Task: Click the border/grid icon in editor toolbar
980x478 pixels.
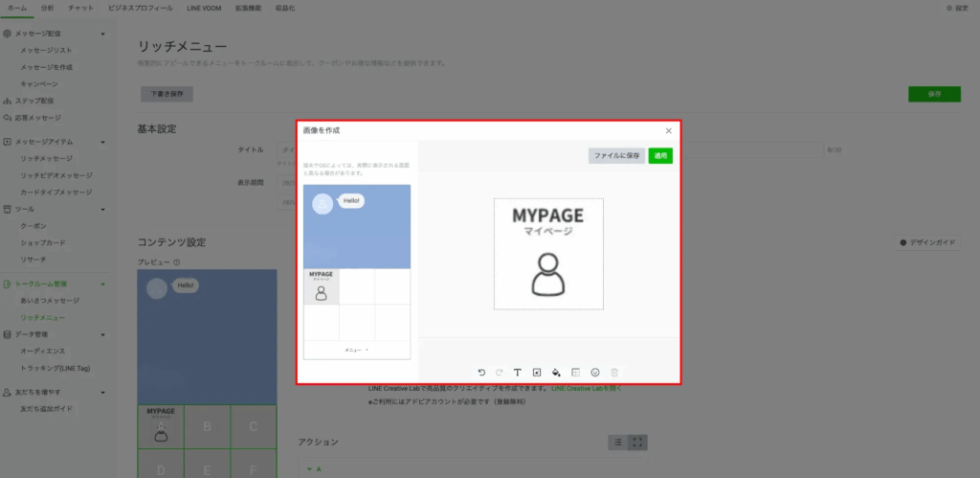Action: [x=575, y=372]
